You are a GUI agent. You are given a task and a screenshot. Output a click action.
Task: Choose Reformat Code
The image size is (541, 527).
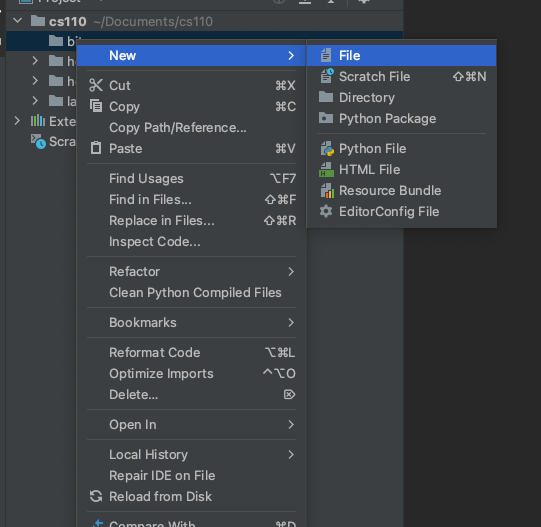tap(191, 353)
